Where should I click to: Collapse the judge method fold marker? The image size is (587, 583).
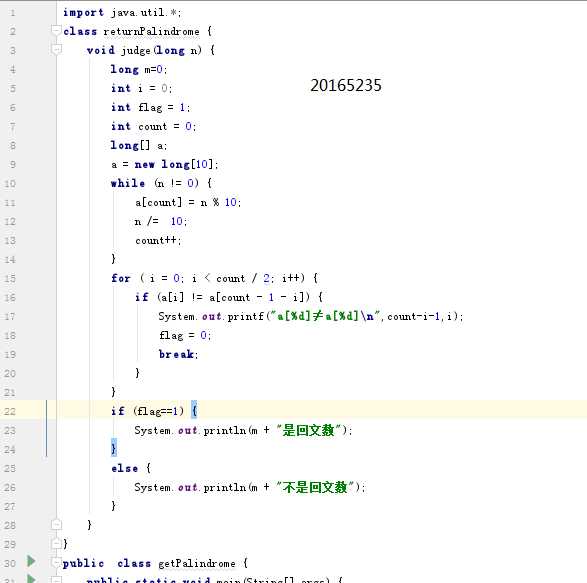[x=56, y=49]
